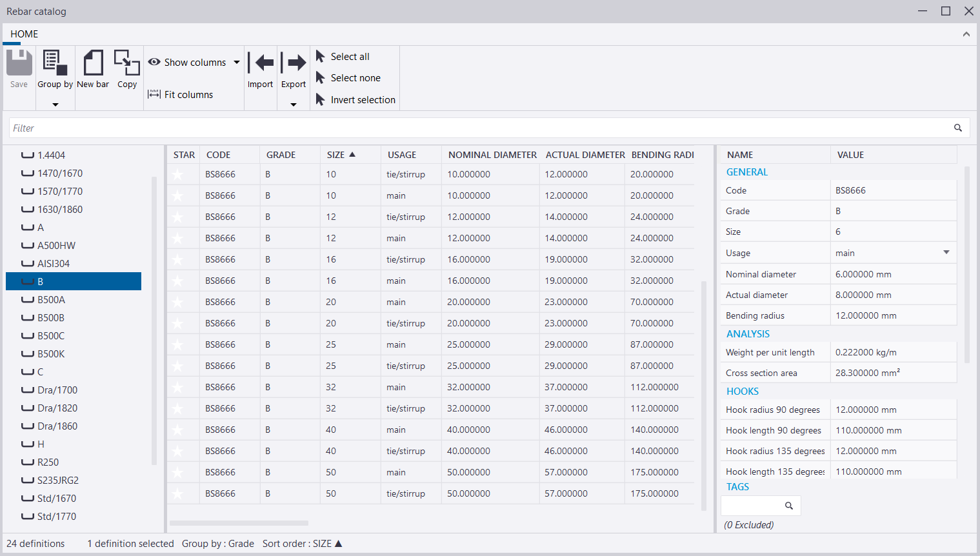This screenshot has height=556, width=980.
Task: Click the Save disk icon
Action: coord(19,63)
